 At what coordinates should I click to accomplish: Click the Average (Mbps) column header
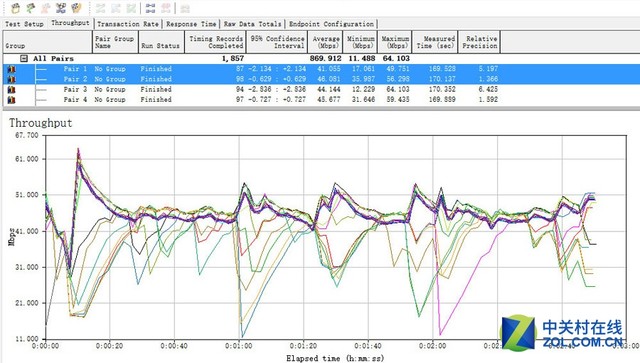point(325,42)
